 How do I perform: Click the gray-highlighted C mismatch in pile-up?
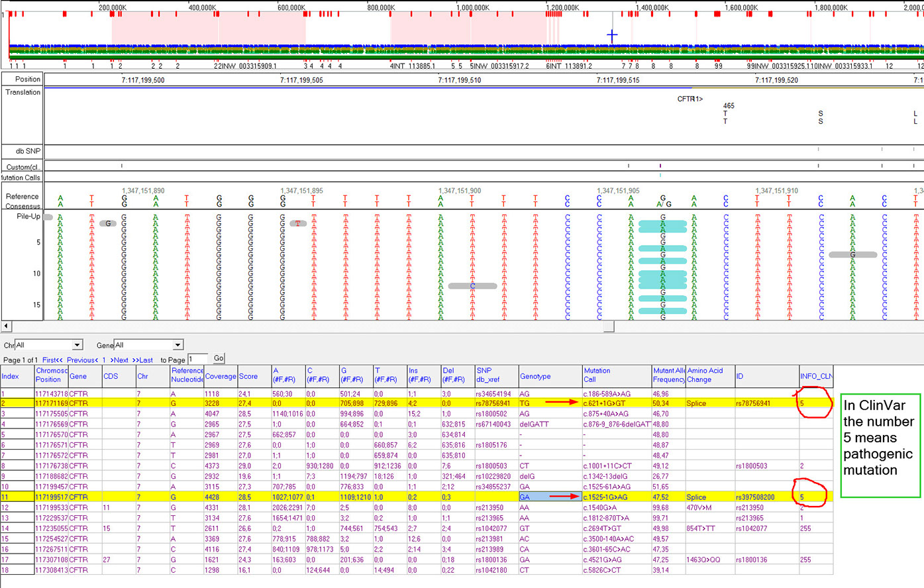(x=472, y=286)
